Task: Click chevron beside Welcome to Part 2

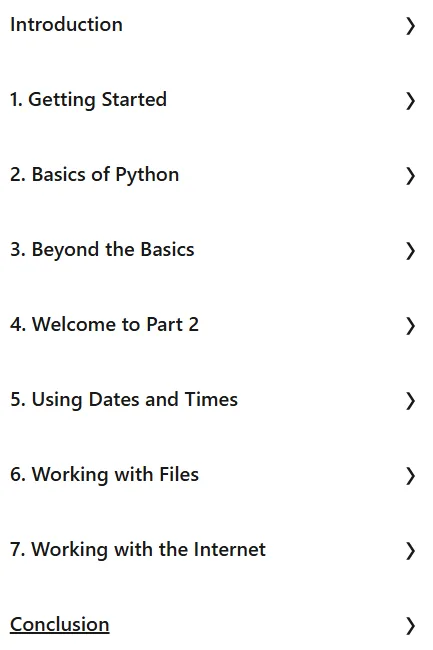Action: [410, 326]
